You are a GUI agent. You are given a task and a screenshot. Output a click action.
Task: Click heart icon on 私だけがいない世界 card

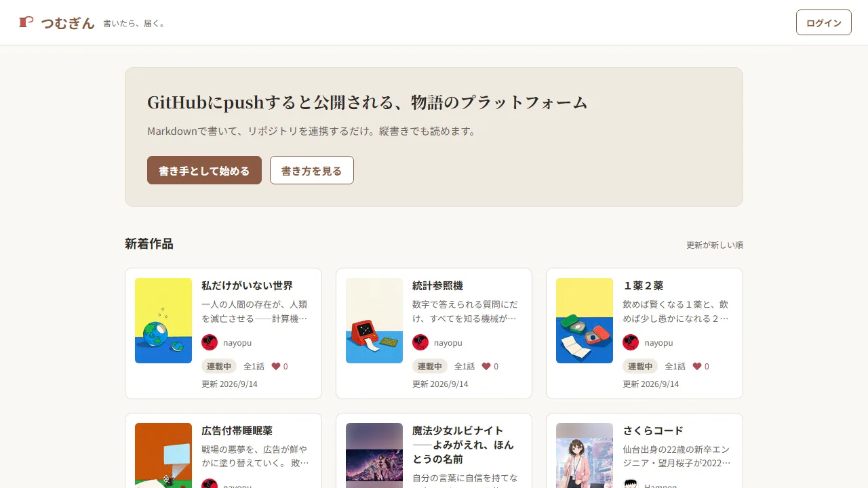pyautogui.click(x=276, y=366)
